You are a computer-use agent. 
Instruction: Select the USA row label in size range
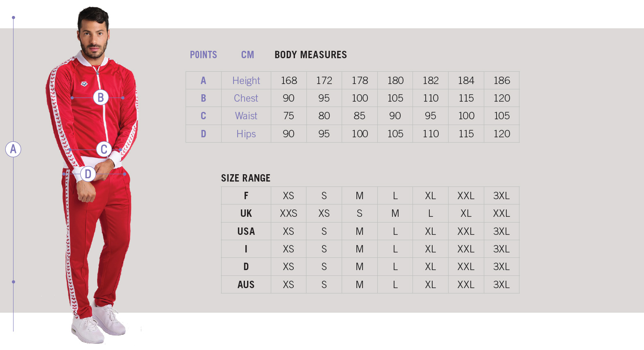point(246,231)
